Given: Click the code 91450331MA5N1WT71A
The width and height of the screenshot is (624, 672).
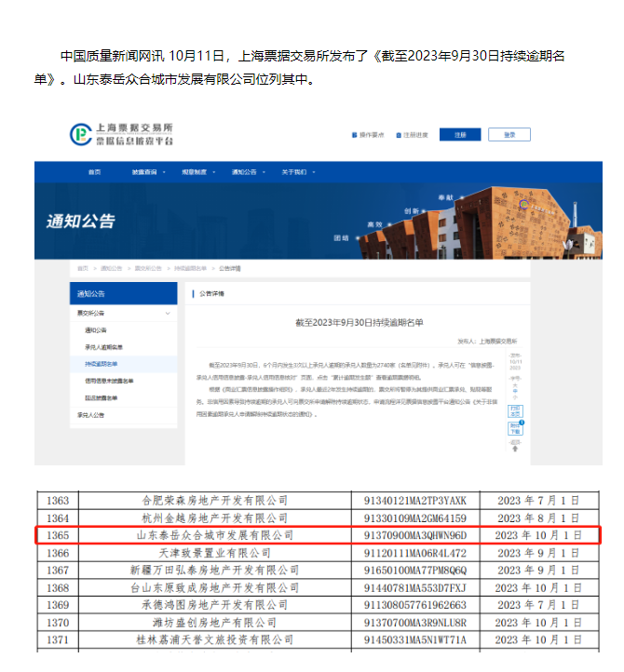Looking at the screenshot, I should pos(415,639).
